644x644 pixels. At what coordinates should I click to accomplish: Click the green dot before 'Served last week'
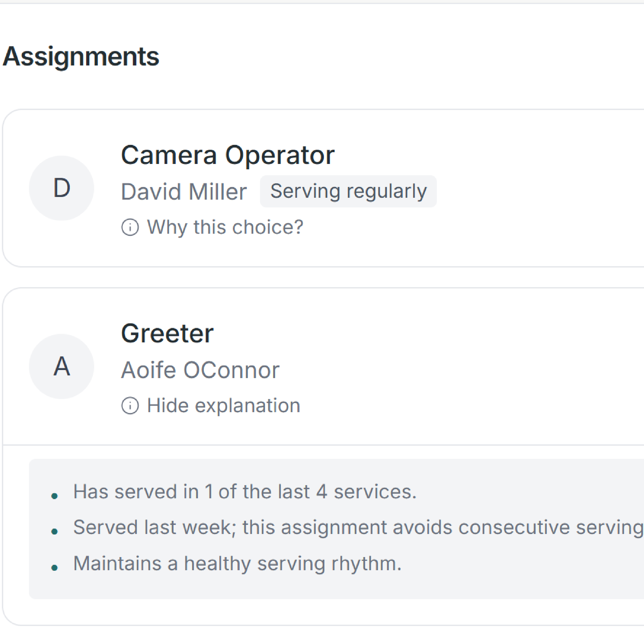point(55,532)
